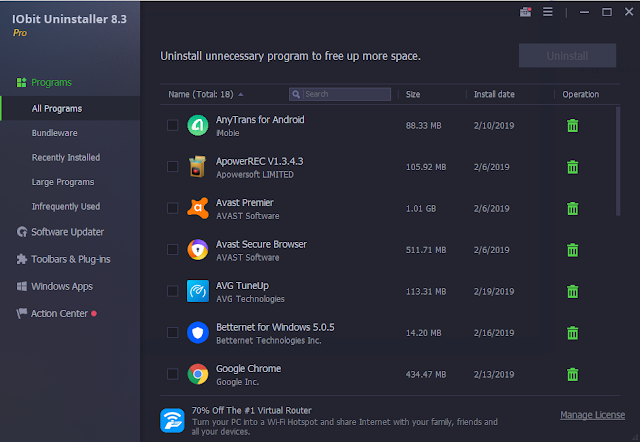Sort by the Size column header
This screenshot has width=640, height=442.
(413, 94)
